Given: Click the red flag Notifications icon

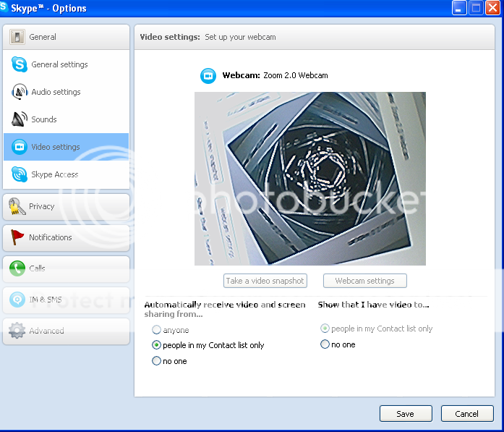Looking at the screenshot, I should (17, 237).
